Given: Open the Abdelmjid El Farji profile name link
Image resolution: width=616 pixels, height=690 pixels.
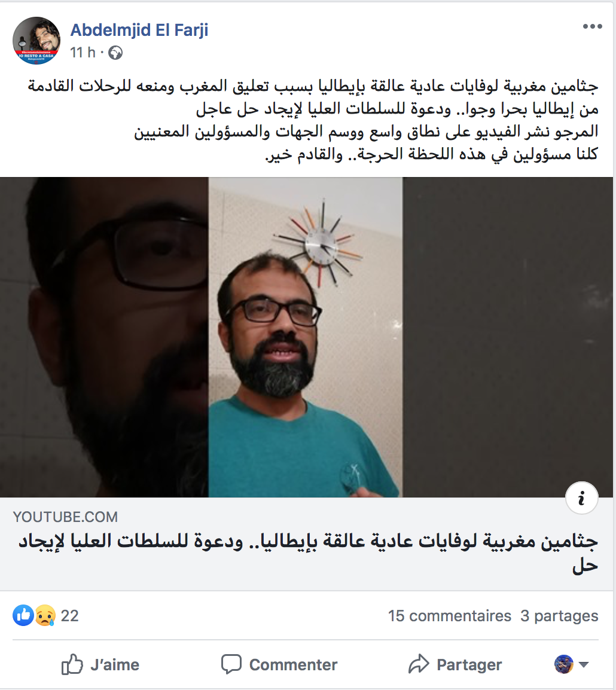Looking at the screenshot, I should pos(139,30).
